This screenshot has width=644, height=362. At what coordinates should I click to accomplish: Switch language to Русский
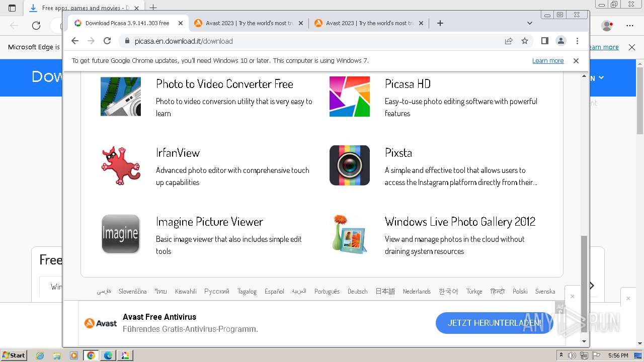pos(217,292)
